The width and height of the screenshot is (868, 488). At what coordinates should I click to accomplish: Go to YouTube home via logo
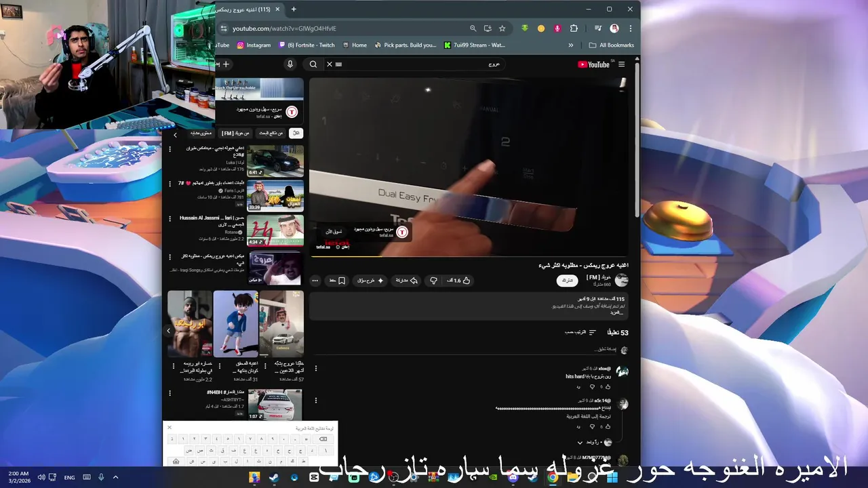593,64
